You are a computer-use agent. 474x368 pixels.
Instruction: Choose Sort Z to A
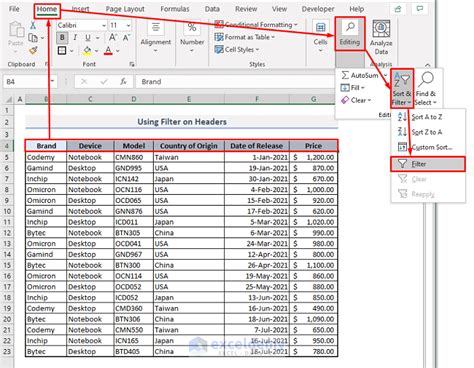click(428, 132)
